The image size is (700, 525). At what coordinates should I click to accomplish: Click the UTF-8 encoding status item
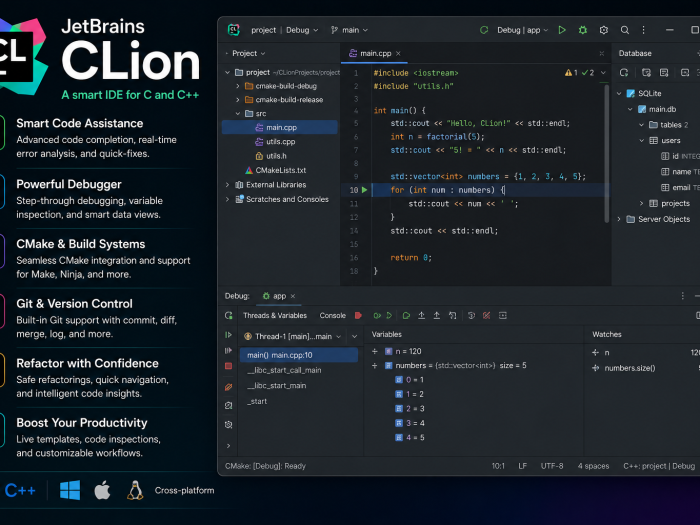[552, 466]
